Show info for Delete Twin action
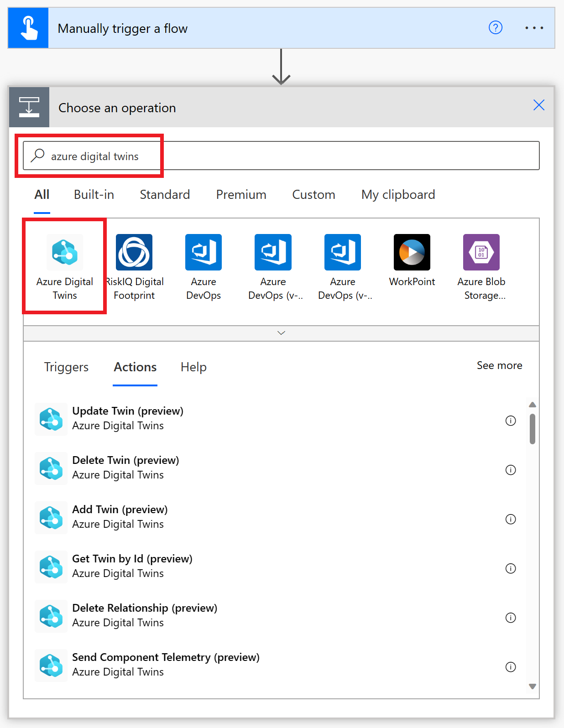 511,470
